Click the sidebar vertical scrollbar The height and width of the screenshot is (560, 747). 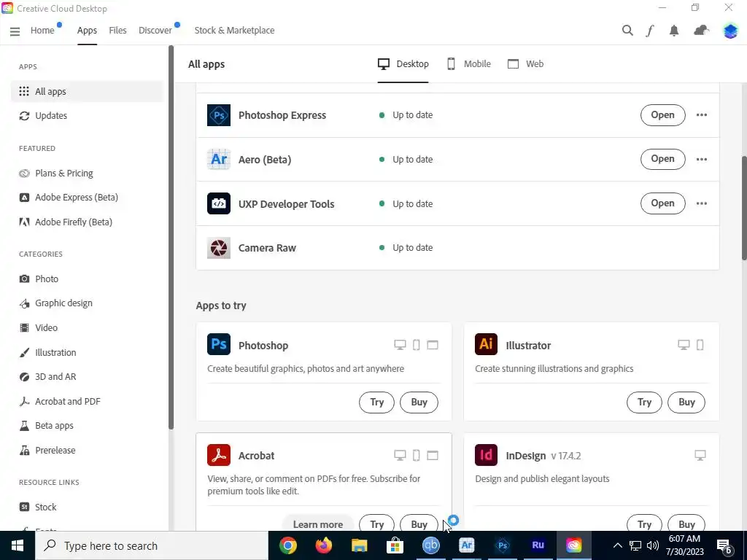coord(171,237)
